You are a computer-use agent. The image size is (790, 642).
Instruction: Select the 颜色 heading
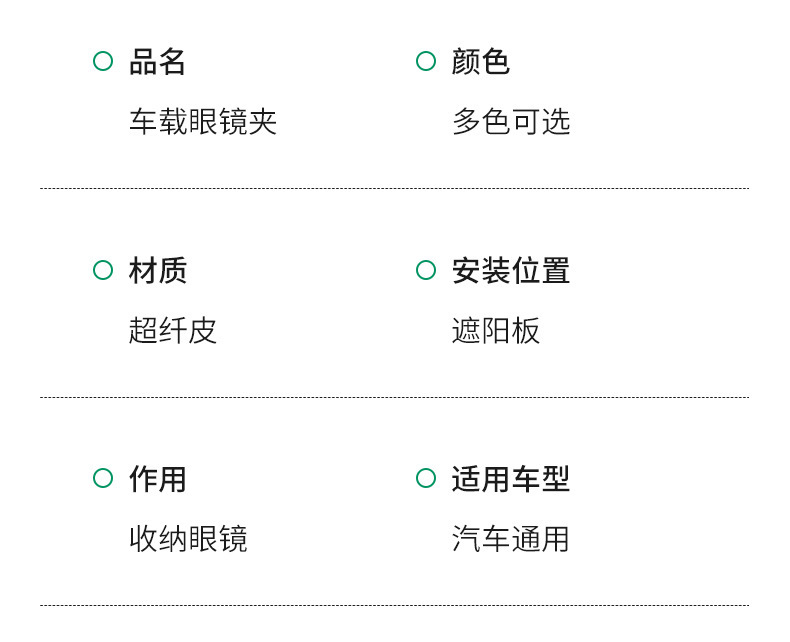[x=481, y=62]
